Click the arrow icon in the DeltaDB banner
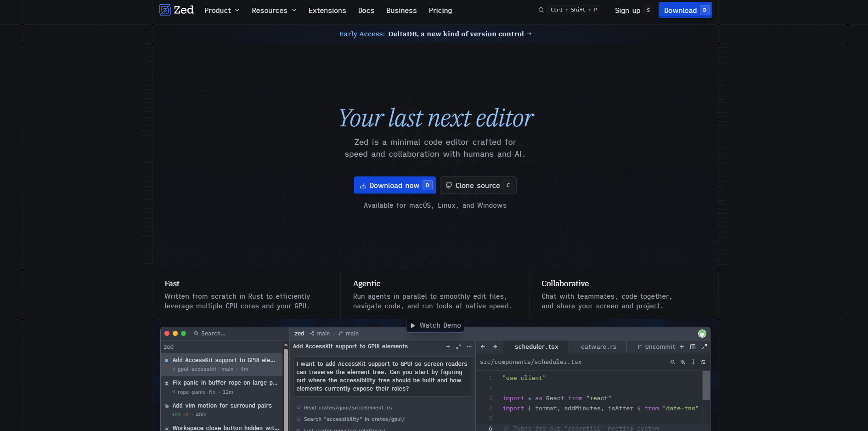Screen dimensions: 868x431 coord(529,34)
